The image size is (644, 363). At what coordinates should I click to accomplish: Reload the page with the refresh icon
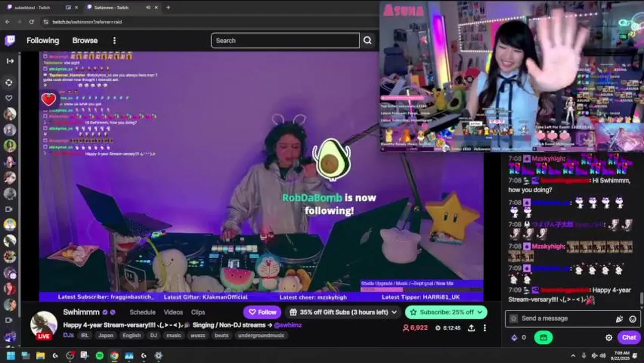click(x=31, y=22)
